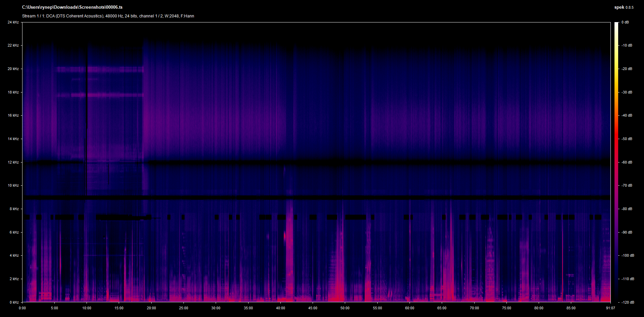Click the -50 dB color scale label
The image size is (644, 317).
click(627, 139)
